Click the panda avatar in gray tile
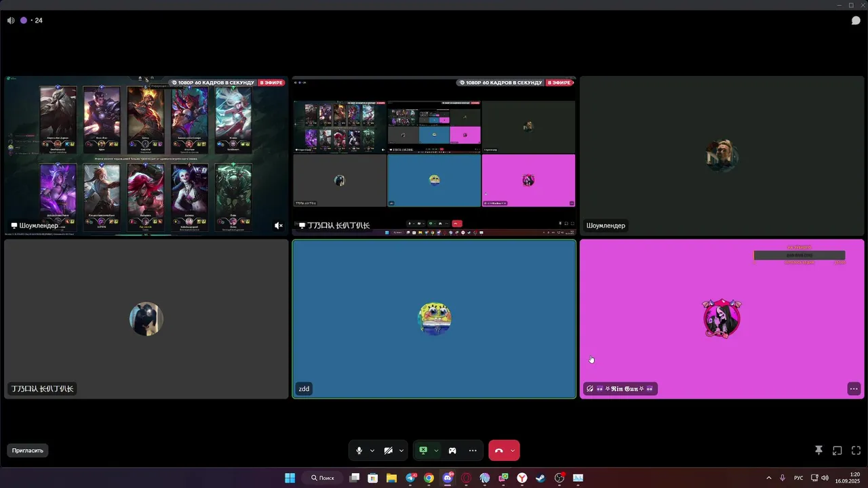 point(146,319)
